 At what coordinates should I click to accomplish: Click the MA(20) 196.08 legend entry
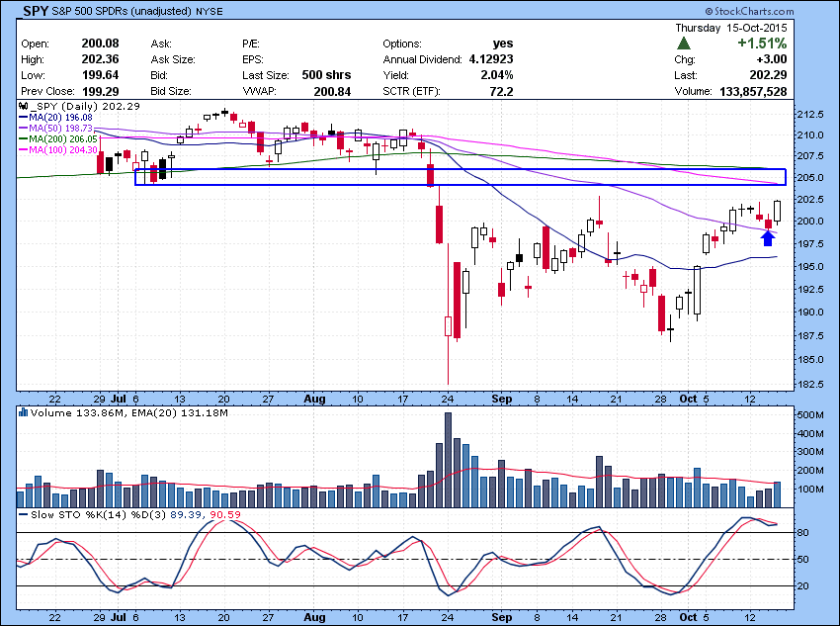point(55,118)
